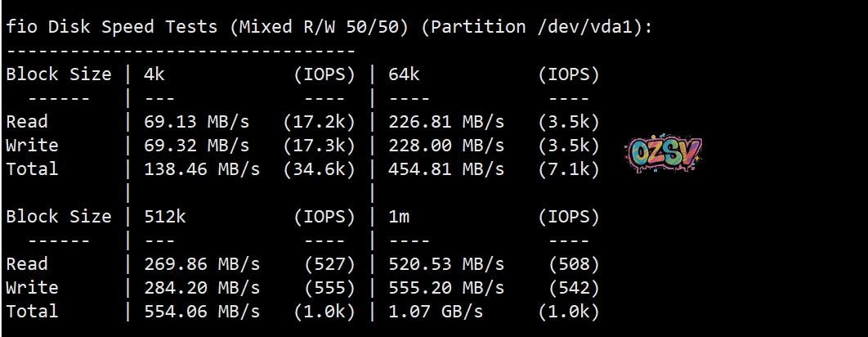Viewport: 868px width, 337px height.
Task: Click the (7.1k) IOPS total value
Action: coord(569,169)
